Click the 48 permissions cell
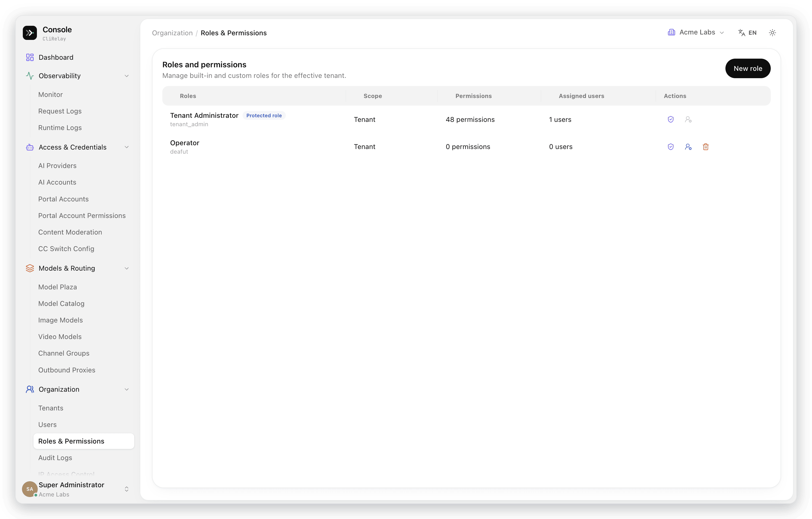Viewport: 812px width, 519px height. (x=470, y=120)
